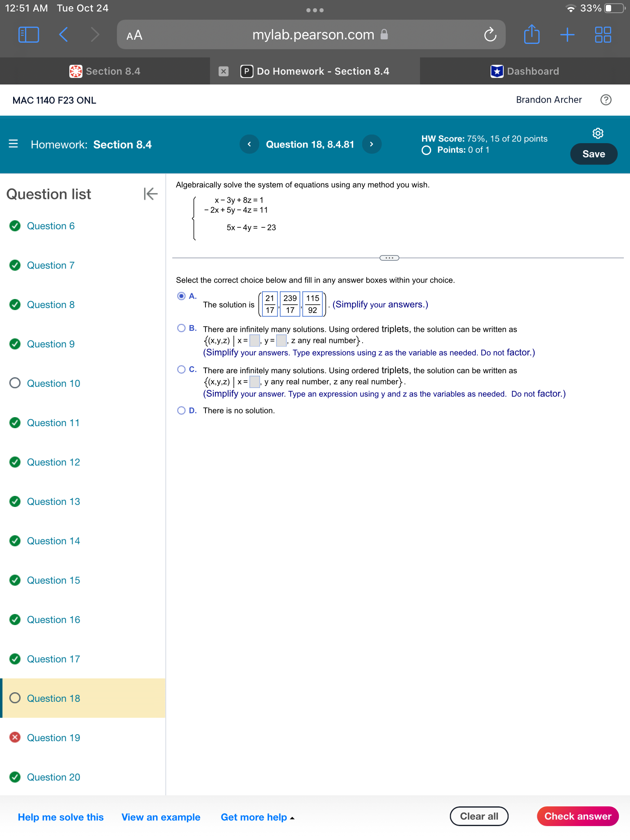The height and width of the screenshot is (840, 630).
Task: Open the help question mark icon
Action: point(606,100)
